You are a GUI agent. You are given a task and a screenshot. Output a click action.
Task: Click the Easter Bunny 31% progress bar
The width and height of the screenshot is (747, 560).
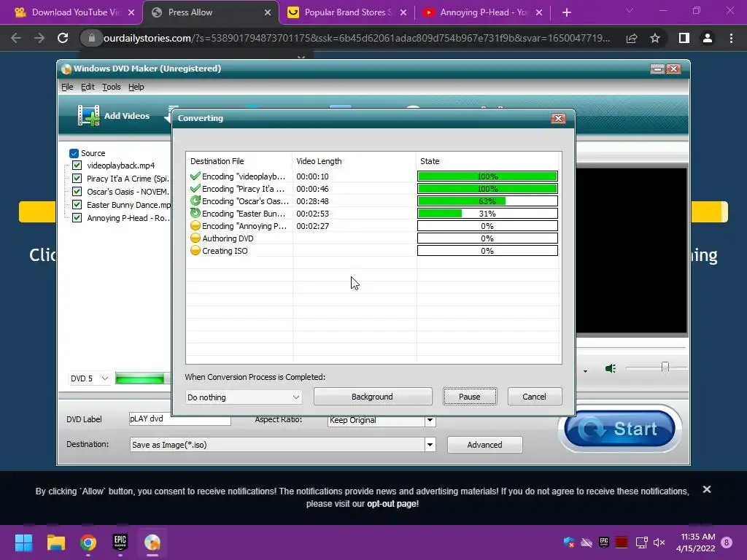487,214
